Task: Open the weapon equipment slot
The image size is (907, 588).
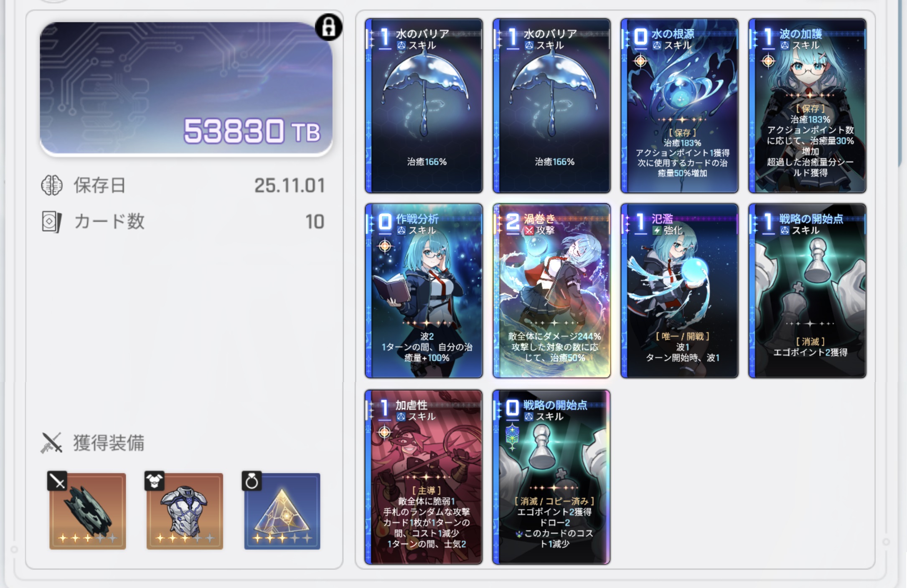Action: pos(87,511)
